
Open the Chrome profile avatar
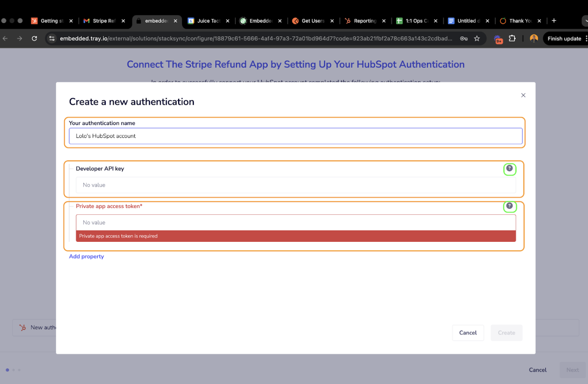pyautogui.click(x=534, y=39)
